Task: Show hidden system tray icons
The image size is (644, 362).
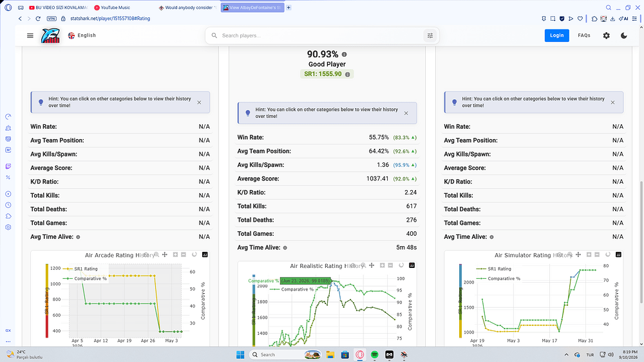Action: click(566, 355)
